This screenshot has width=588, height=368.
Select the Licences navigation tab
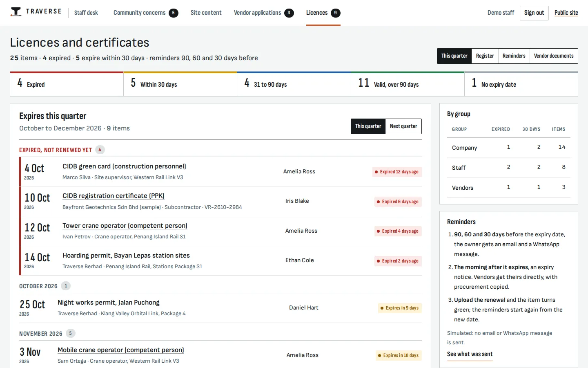(x=323, y=13)
